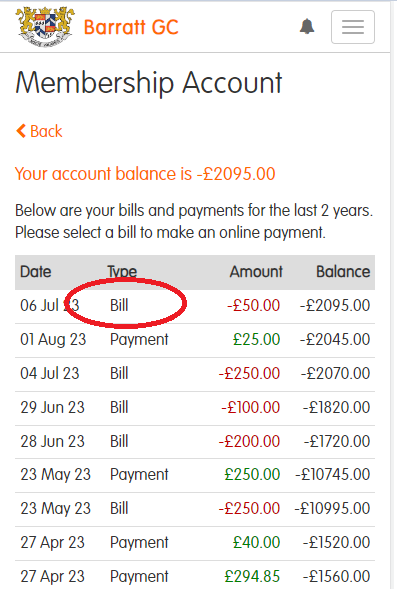Go back using the Back link

tap(39, 131)
